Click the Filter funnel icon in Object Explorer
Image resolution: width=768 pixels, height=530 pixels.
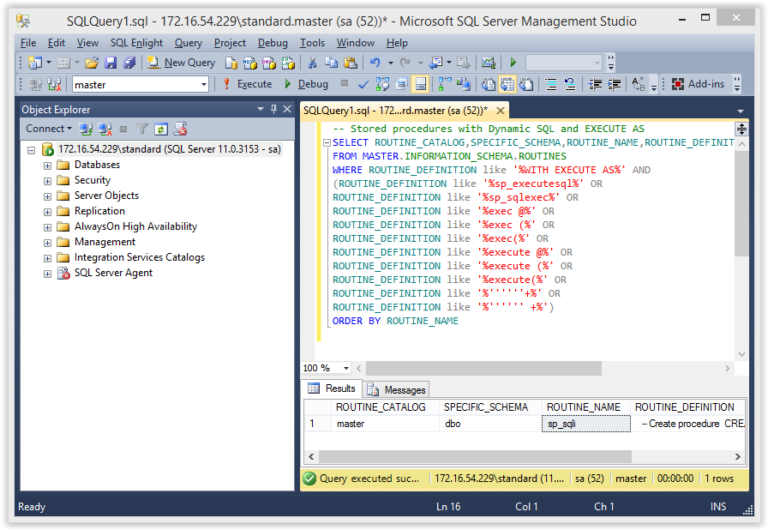tap(142, 129)
